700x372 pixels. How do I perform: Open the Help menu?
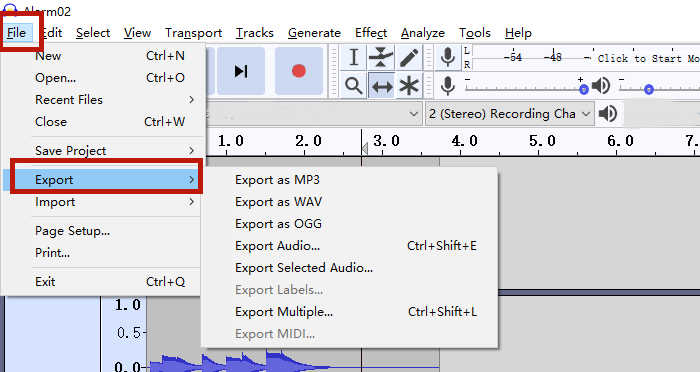(518, 33)
